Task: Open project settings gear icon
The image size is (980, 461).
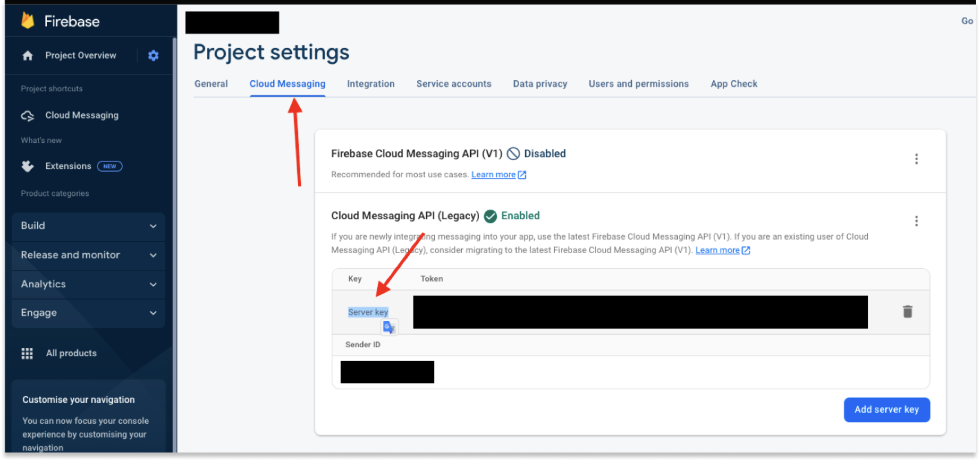Action: (x=153, y=56)
